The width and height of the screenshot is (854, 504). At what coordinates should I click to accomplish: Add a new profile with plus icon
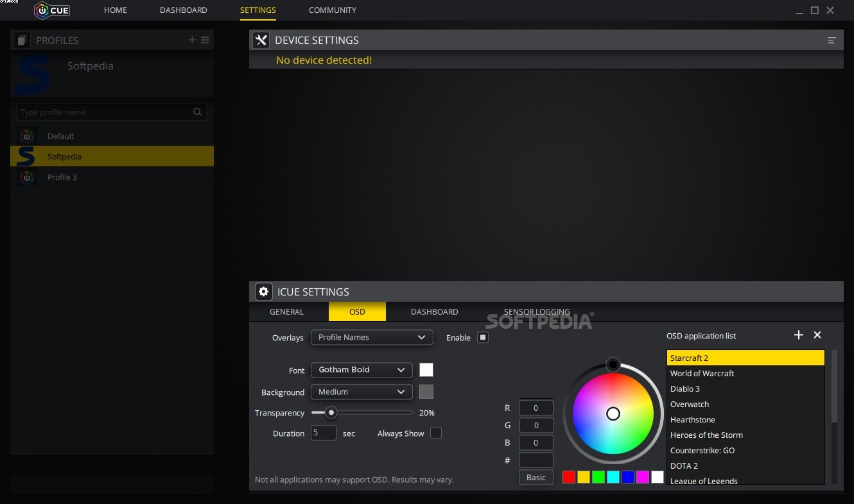[192, 40]
